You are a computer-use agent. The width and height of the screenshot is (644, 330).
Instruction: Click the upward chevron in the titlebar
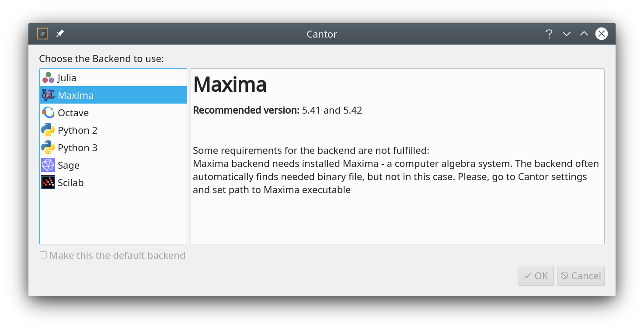(584, 34)
